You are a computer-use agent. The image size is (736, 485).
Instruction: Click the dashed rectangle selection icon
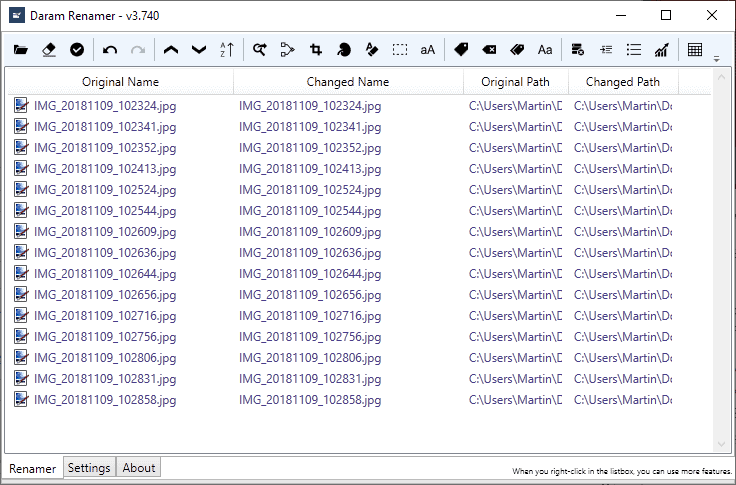click(x=399, y=49)
